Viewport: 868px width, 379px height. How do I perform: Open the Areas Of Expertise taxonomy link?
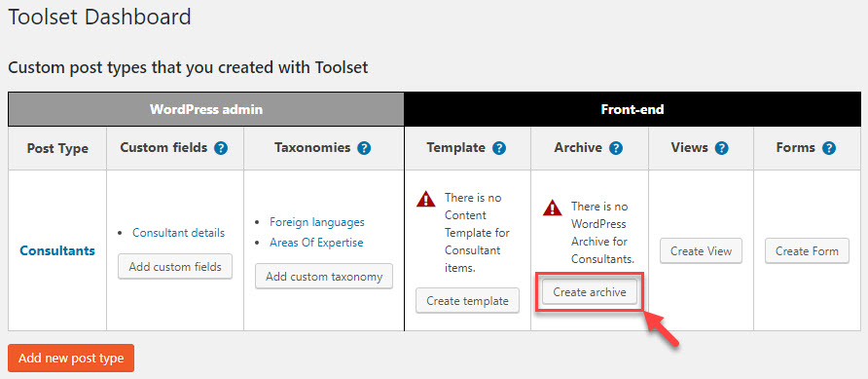click(316, 243)
